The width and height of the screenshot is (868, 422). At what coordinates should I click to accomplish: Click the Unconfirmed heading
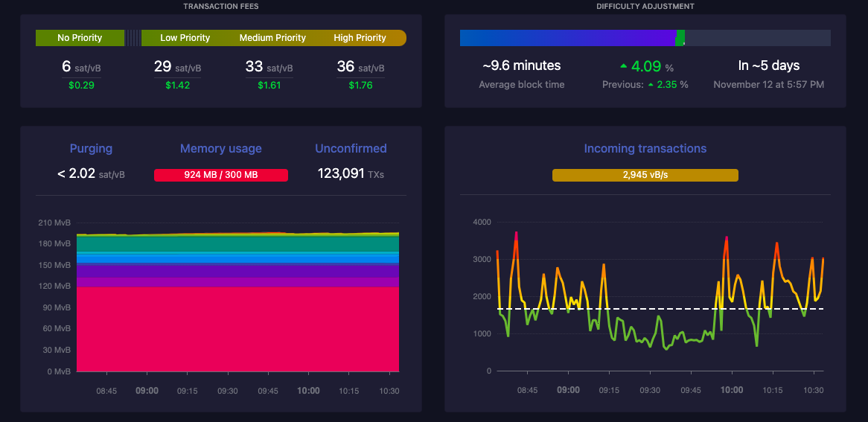[351, 149]
